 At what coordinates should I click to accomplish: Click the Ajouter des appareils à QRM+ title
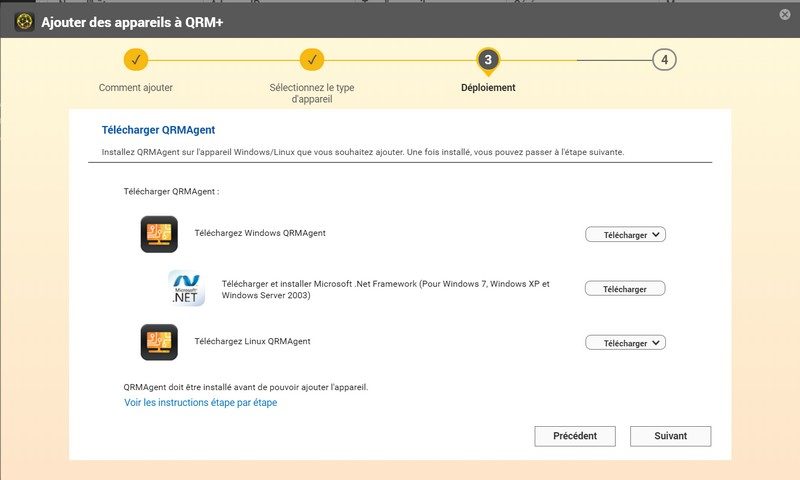coord(132,22)
